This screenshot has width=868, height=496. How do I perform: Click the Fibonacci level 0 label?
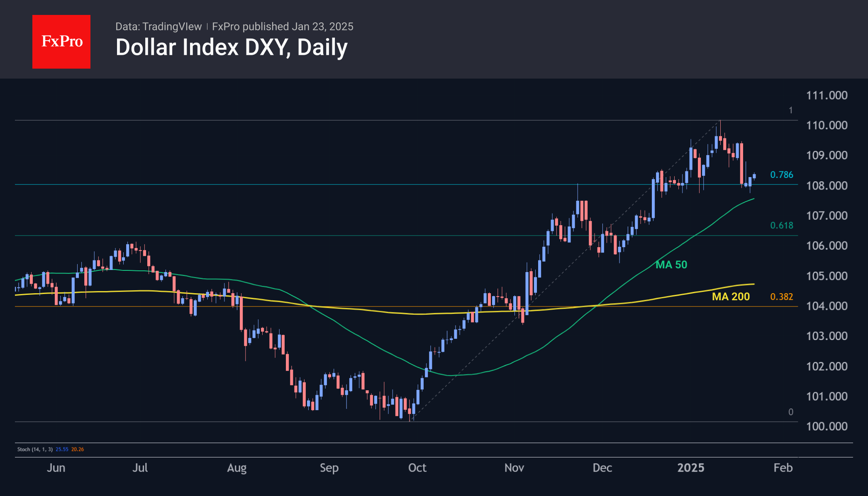point(790,412)
